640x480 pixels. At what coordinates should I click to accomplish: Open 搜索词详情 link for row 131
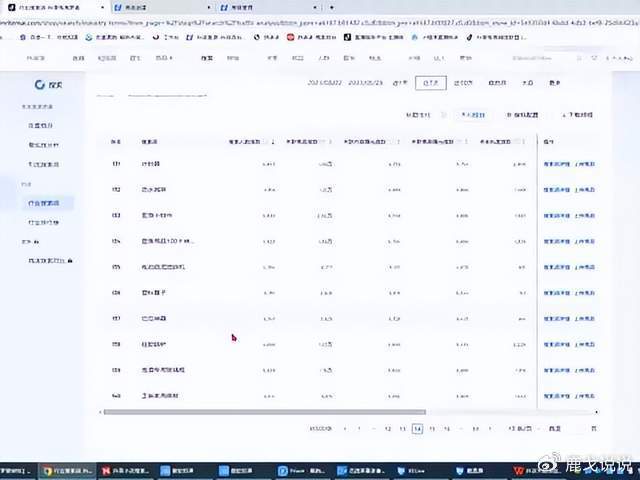[x=556, y=163]
